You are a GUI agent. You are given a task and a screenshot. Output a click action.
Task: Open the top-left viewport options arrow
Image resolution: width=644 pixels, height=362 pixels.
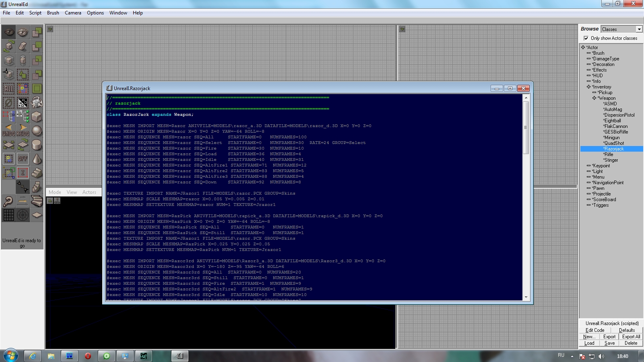[50, 29]
